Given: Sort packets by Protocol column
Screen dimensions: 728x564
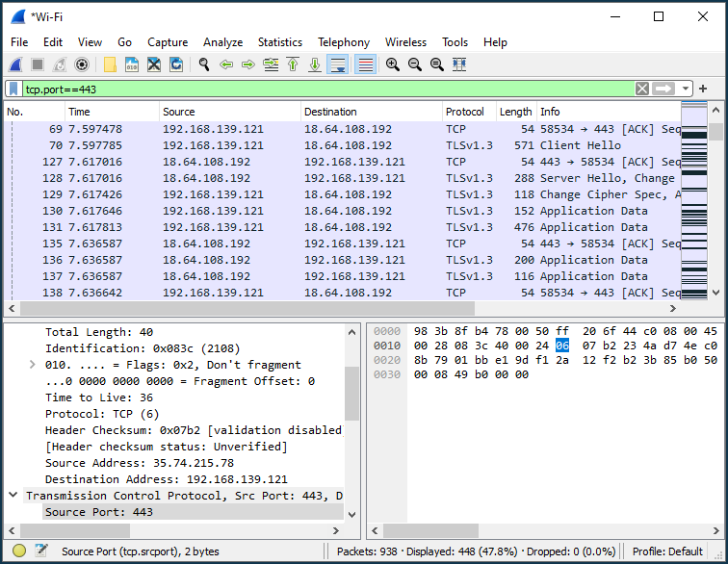Looking at the screenshot, I should [x=469, y=112].
